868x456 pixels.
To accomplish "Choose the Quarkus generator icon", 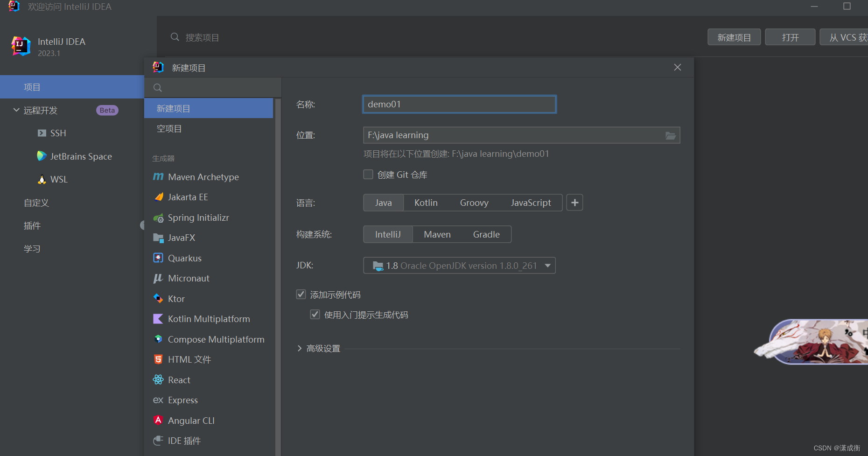I will pos(159,258).
